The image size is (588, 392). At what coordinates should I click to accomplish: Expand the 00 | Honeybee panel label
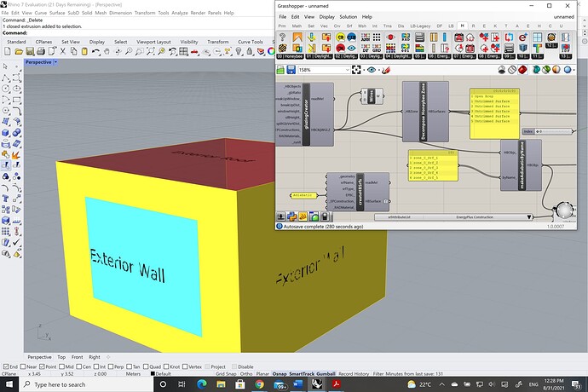point(290,56)
